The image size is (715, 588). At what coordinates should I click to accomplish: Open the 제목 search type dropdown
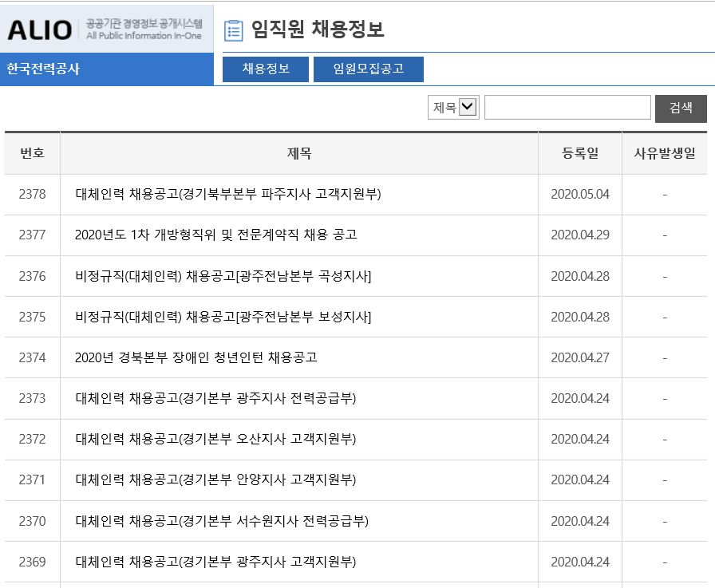tap(453, 108)
